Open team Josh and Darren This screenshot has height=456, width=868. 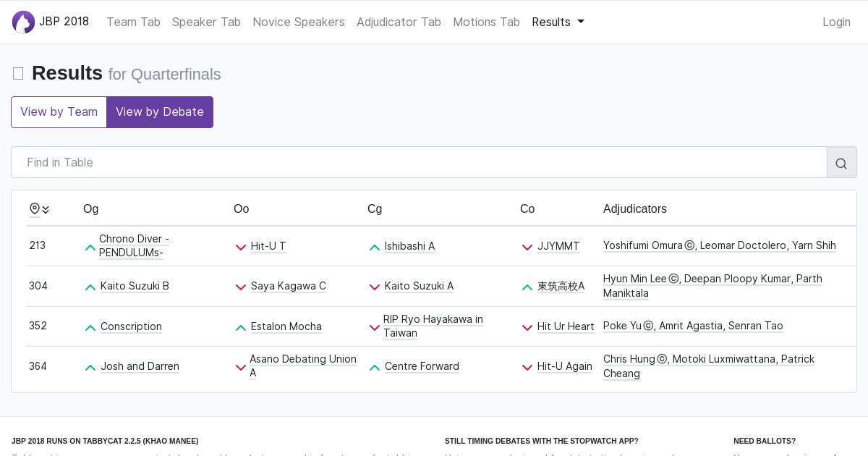(x=140, y=367)
